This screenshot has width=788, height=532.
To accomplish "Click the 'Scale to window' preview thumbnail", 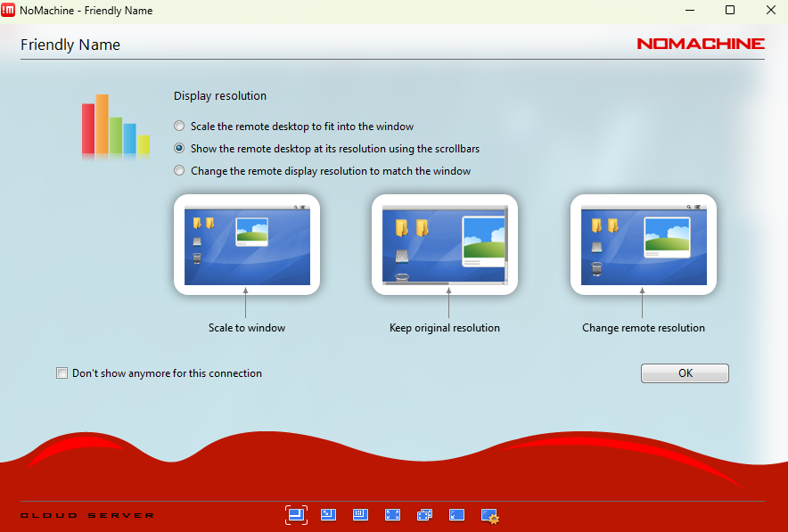I will click(247, 245).
